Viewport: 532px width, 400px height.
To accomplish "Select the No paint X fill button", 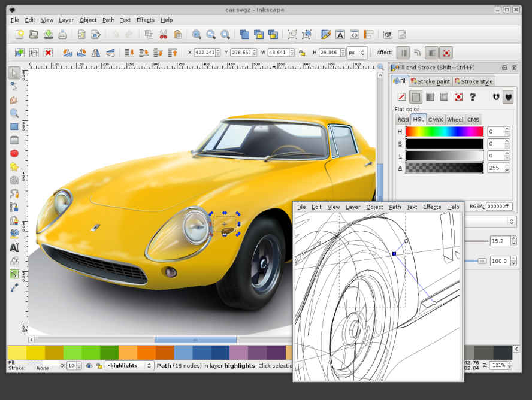I will coord(401,97).
